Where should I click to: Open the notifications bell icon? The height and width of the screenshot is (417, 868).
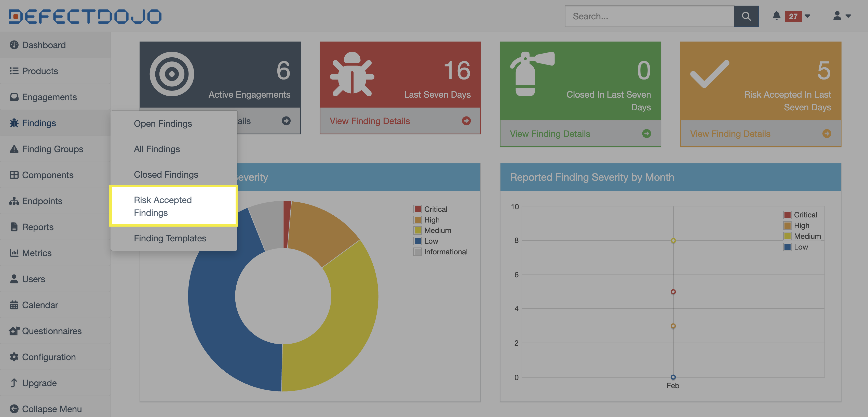coord(776,16)
